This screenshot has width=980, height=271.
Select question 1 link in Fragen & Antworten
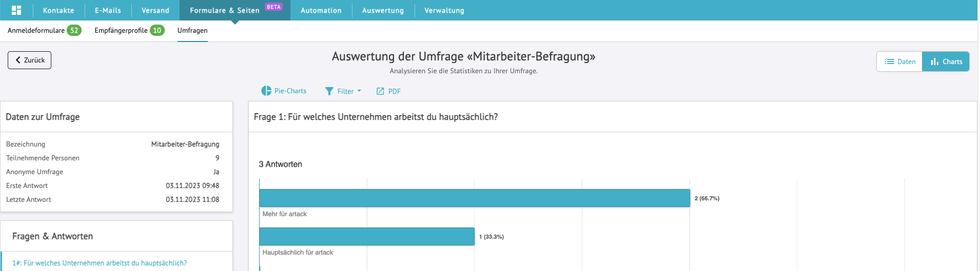[x=100, y=263]
